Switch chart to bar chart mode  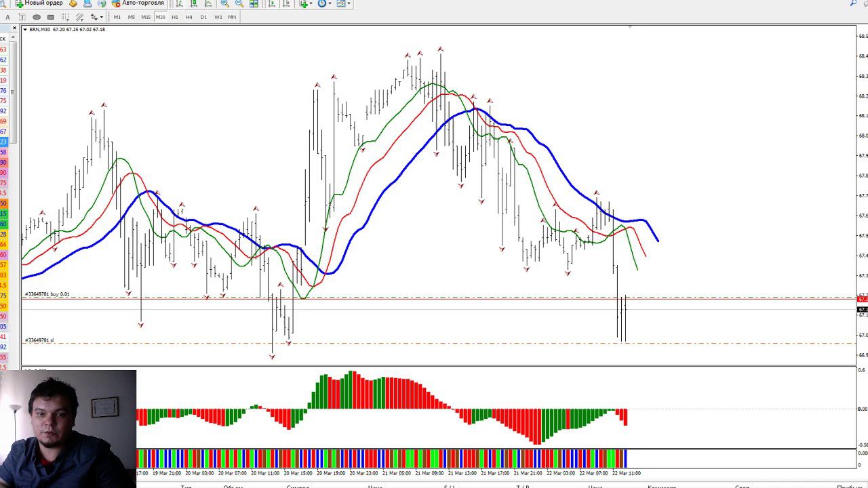(x=180, y=3)
